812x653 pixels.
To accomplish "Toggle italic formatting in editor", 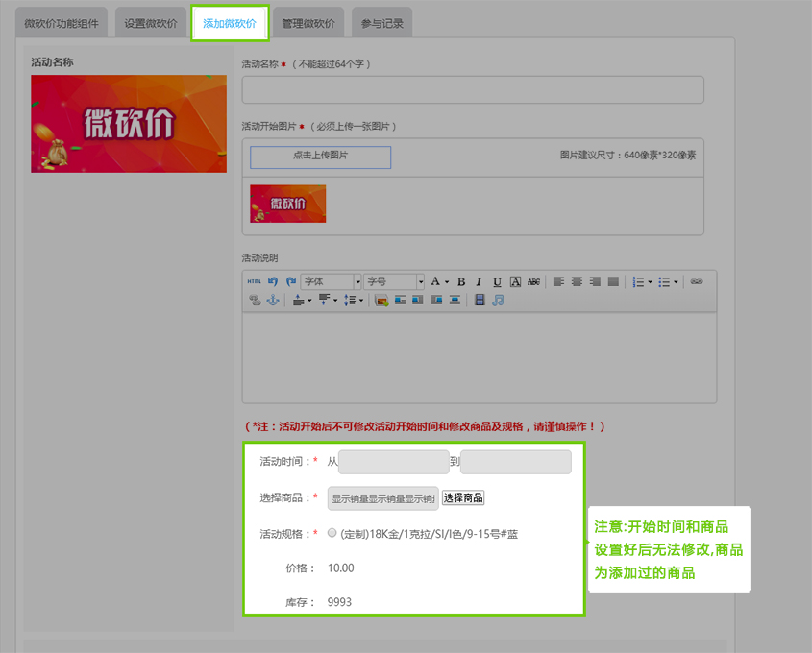I will coord(479,281).
